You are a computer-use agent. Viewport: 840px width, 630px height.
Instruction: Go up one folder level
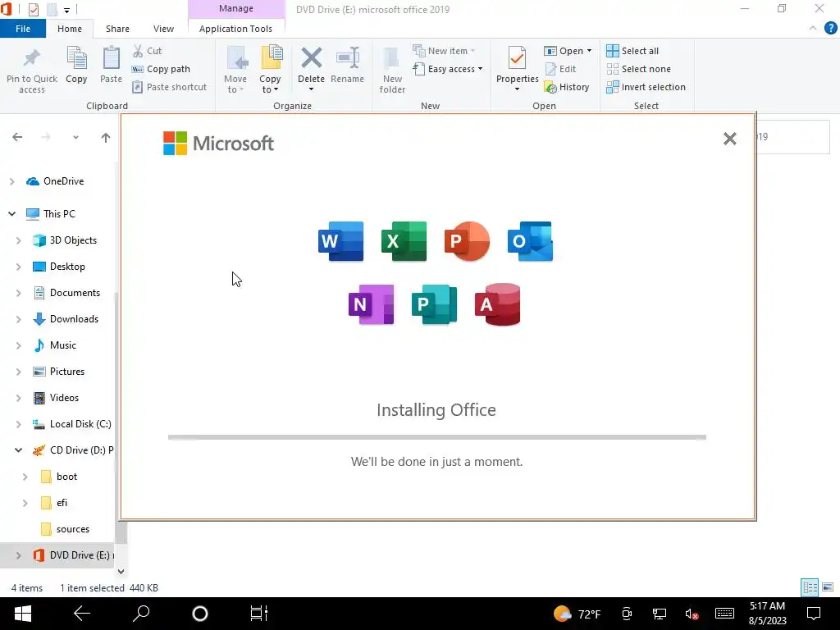click(x=106, y=138)
